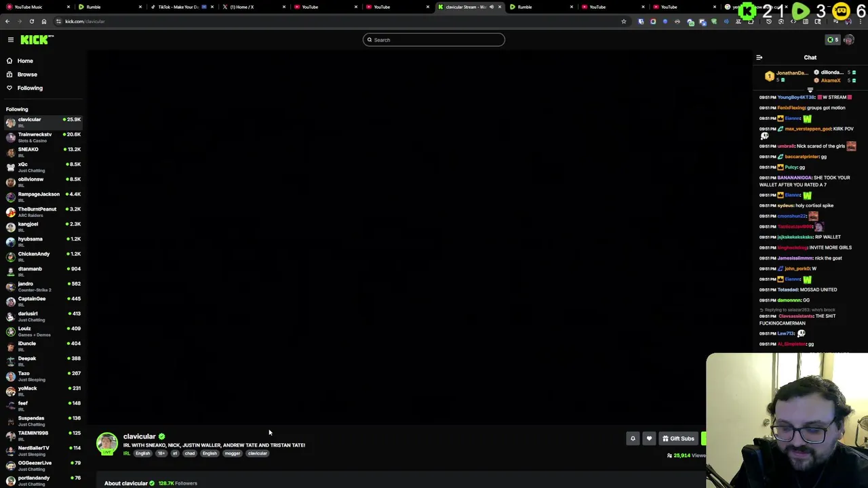Click BANANANIGGA username in chat

[795, 178]
